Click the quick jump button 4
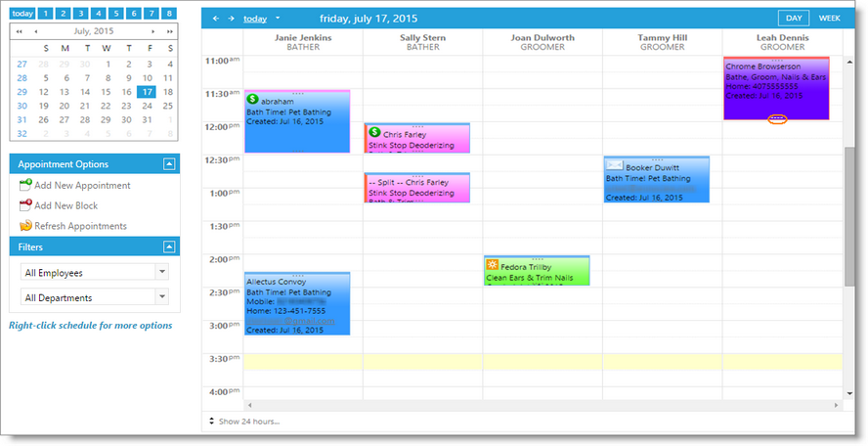This screenshot has width=868, height=446. [x=99, y=14]
